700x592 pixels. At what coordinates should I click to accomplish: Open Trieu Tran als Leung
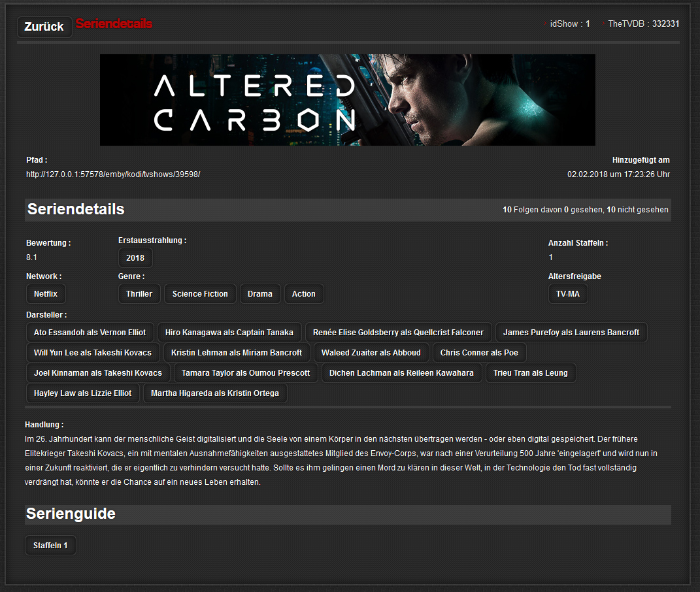coord(530,373)
